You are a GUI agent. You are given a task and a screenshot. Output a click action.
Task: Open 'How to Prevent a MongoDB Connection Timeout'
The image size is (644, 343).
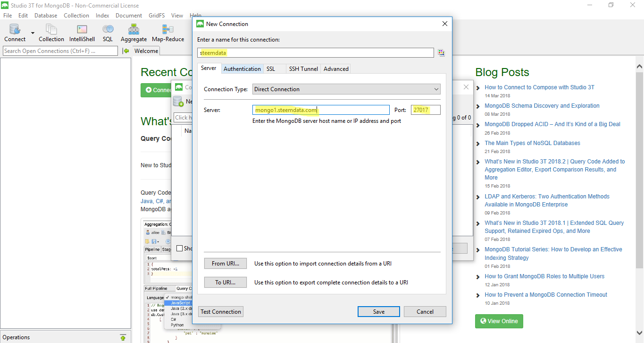(x=546, y=295)
